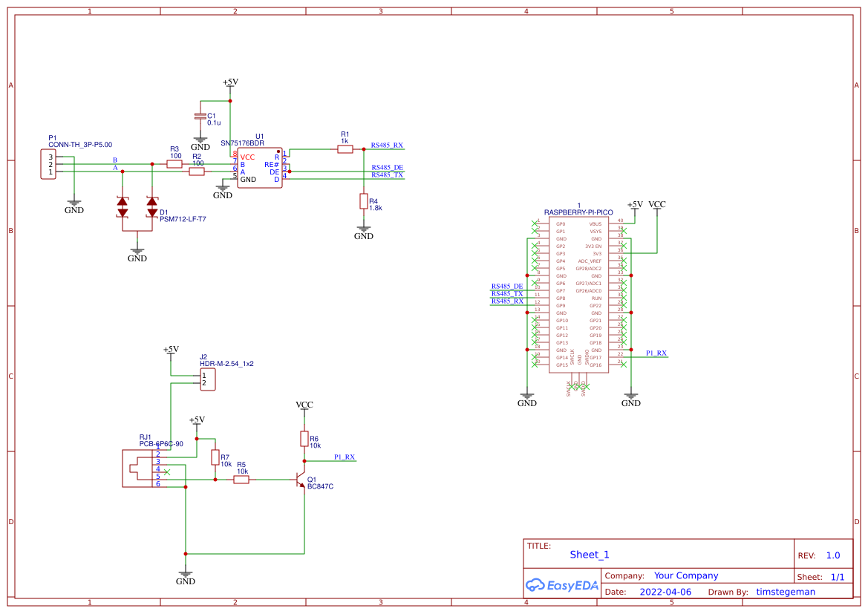Click the EasyEDA logo in the title block
Screen dimensions: 868x614
point(561,586)
